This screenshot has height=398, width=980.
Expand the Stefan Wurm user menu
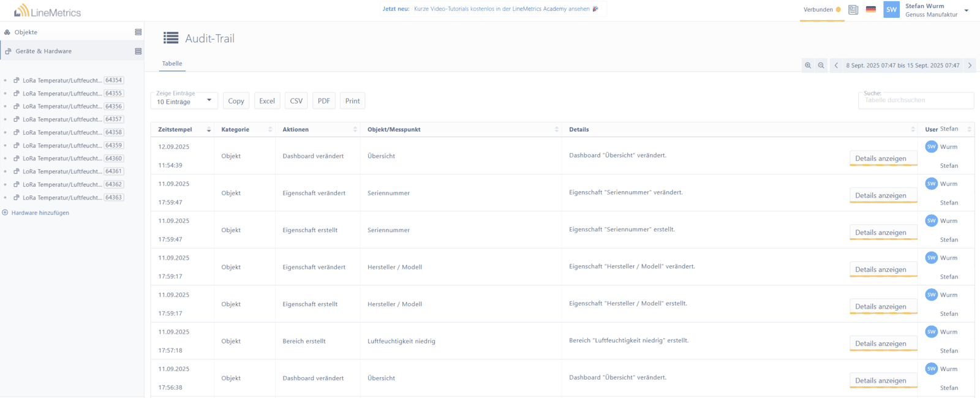(966, 10)
